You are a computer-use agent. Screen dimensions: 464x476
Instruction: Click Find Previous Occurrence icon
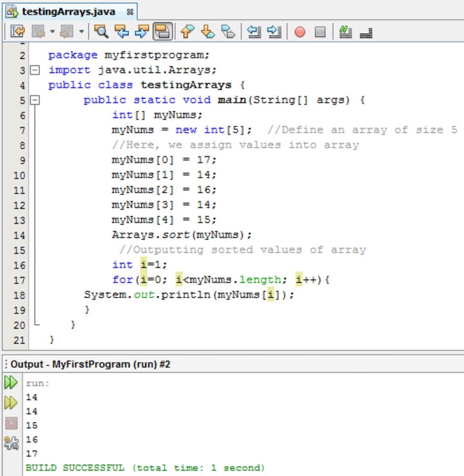tap(121, 31)
